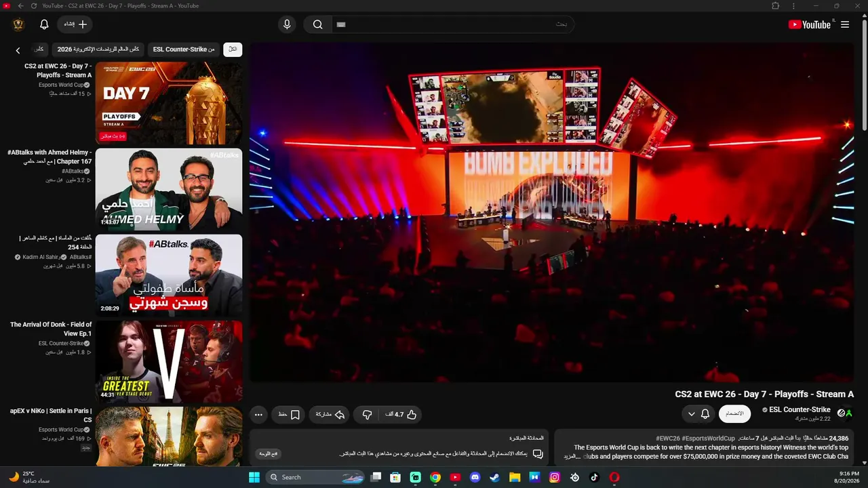
Task: Go back using the browser arrow
Action: pyautogui.click(x=20, y=6)
